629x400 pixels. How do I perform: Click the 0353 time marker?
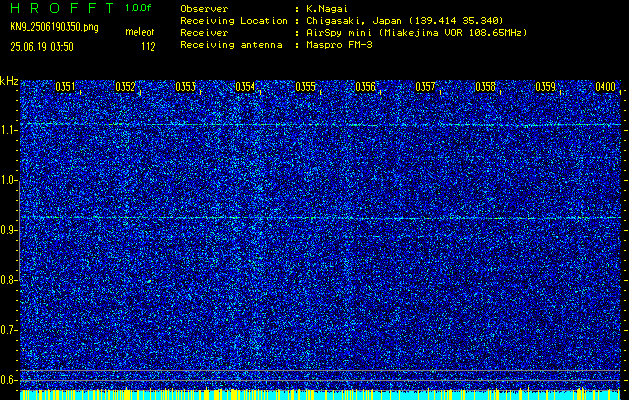[x=185, y=87]
